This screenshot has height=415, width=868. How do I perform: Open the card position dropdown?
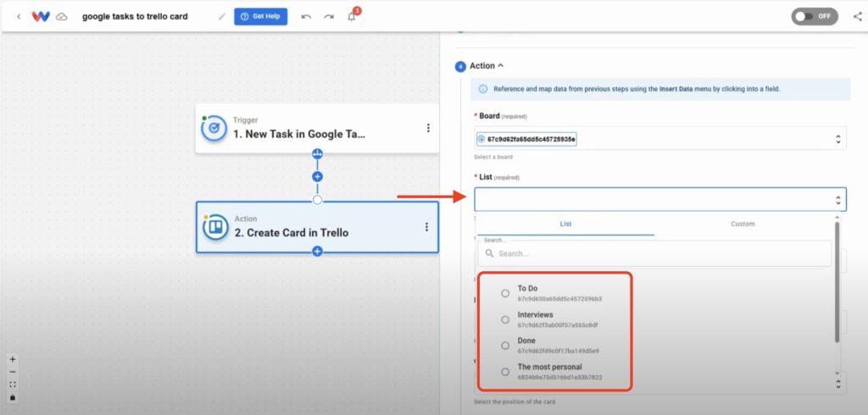tap(838, 382)
